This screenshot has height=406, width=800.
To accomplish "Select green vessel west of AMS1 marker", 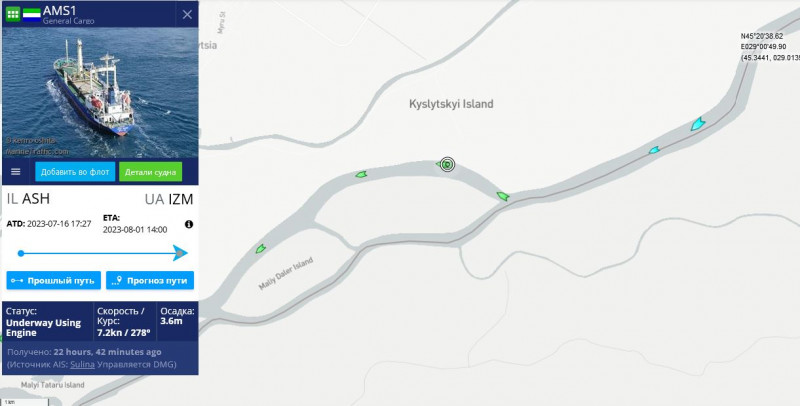I will click(x=361, y=174).
